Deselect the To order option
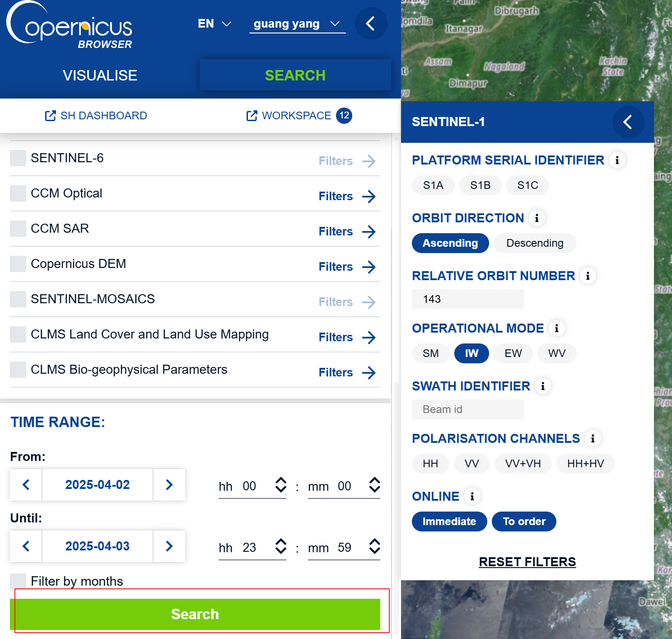 pos(524,522)
